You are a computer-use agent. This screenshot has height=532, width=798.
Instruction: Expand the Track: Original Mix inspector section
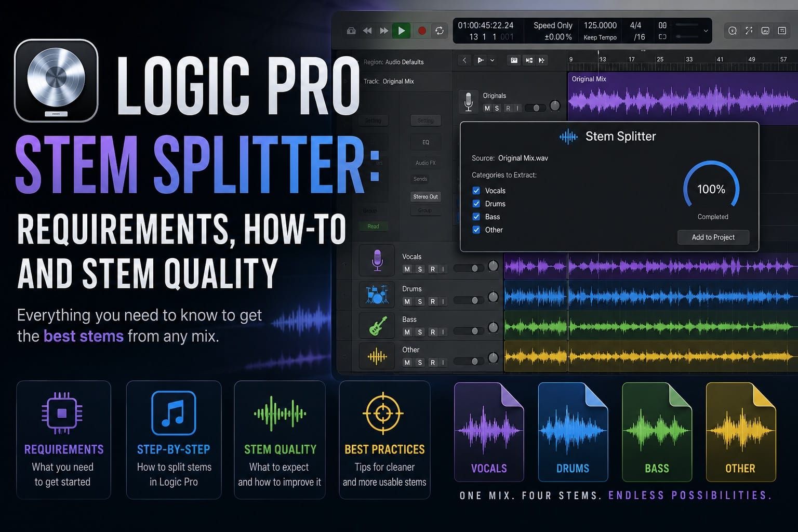[x=389, y=82]
